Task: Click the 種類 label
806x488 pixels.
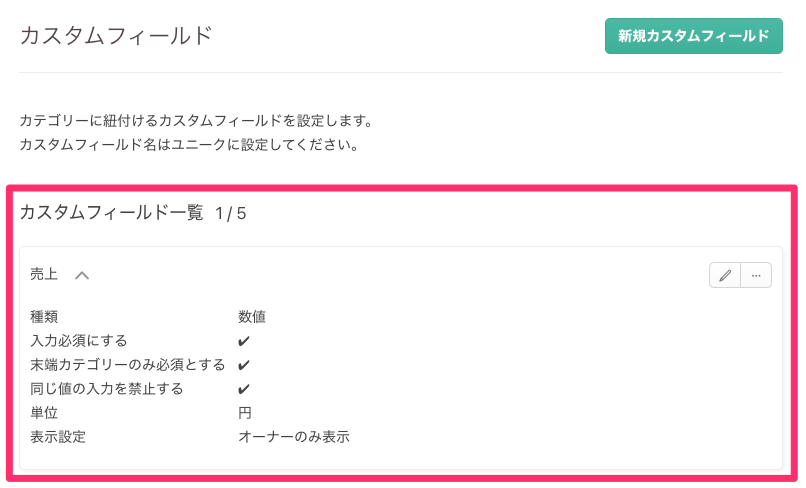Action: [x=44, y=317]
